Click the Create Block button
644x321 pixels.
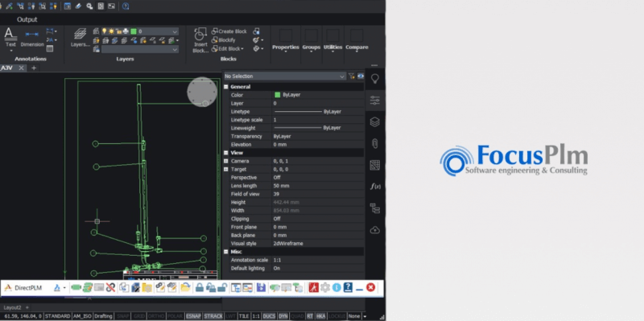pos(229,31)
